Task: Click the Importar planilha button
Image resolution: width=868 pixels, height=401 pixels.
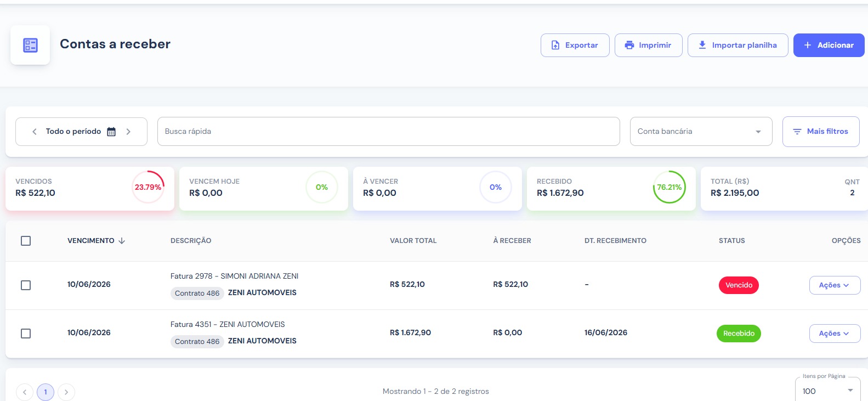Action: click(738, 46)
